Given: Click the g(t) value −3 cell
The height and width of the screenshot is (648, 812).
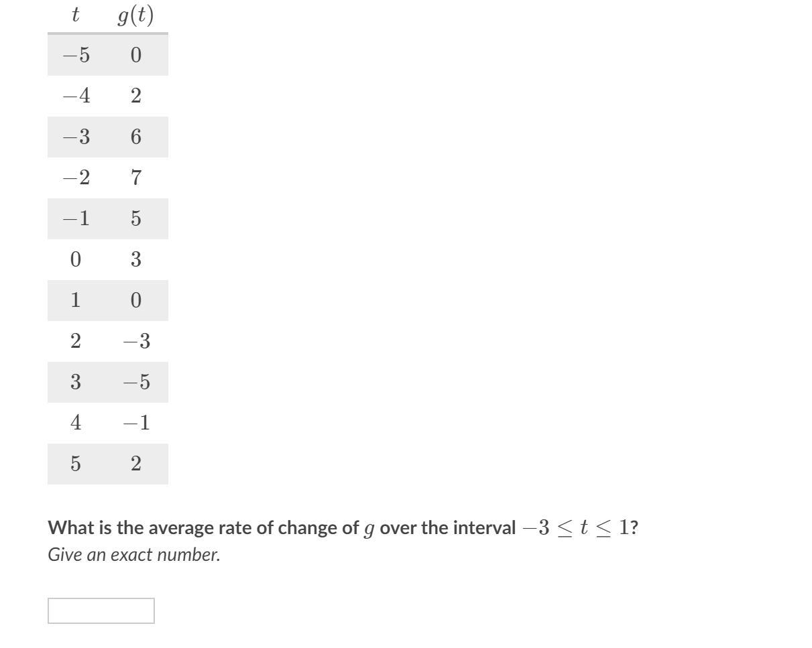Looking at the screenshot, I should (135, 341).
